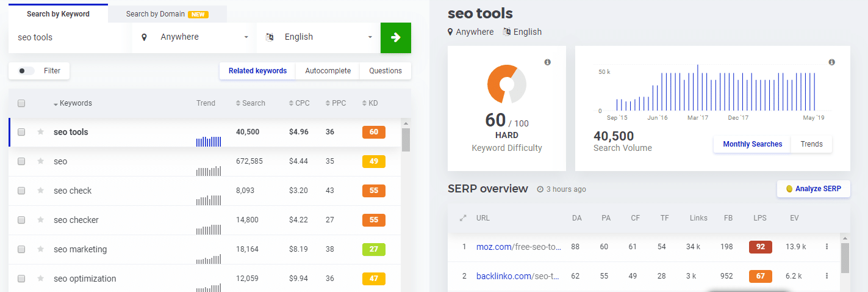Viewport: 868px width, 292px height.
Task: Click the orange KD 60 badge
Action: tap(374, 132)
